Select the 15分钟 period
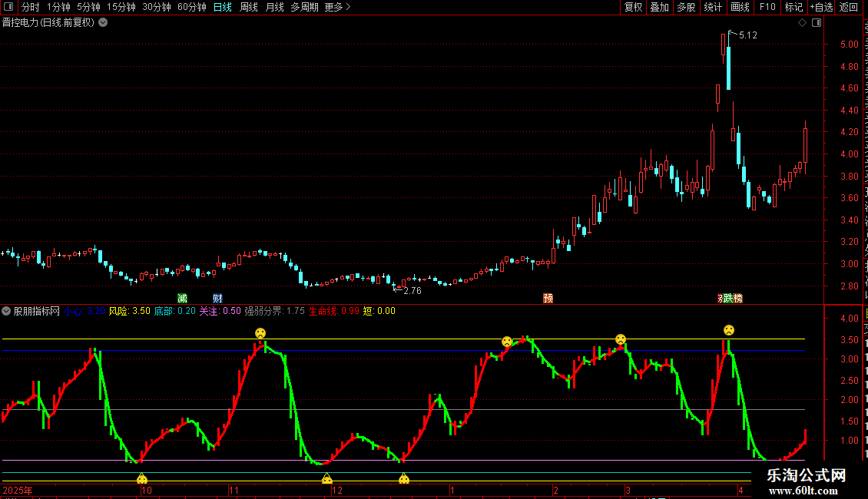This screenshot has height=499, width=868. [x=121, y=7]
